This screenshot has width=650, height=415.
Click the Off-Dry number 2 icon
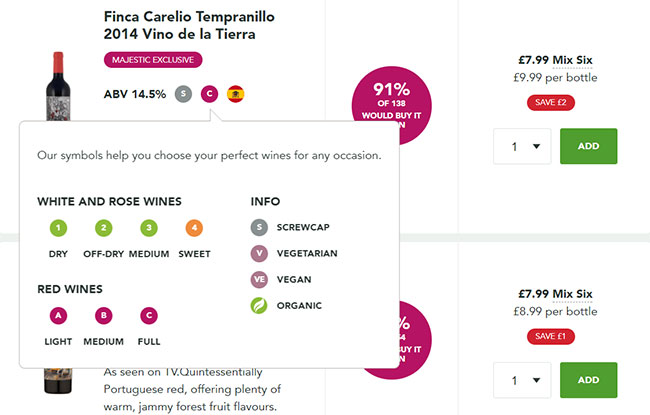click(x=102, y=228)
